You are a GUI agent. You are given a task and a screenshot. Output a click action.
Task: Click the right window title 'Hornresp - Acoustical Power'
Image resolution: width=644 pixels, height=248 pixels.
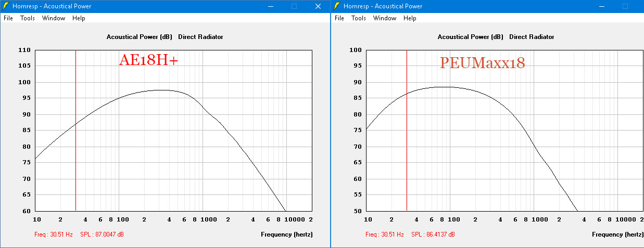pos(382,6)
